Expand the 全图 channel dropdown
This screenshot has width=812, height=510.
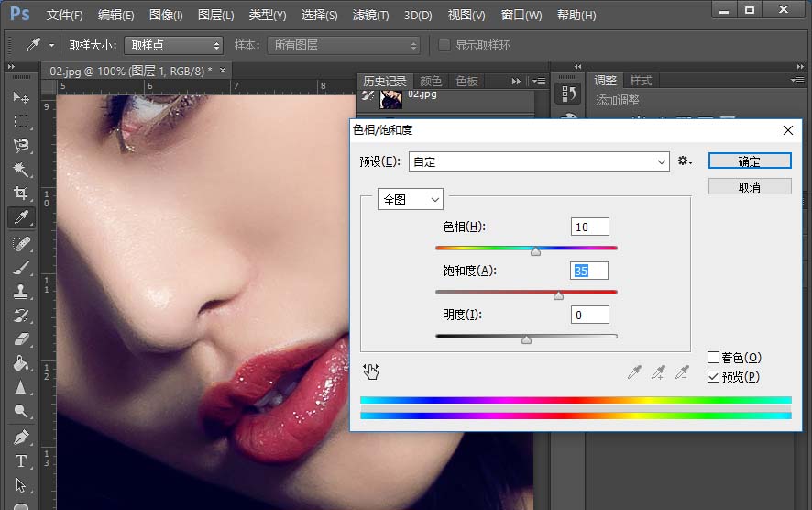(410, 199)
